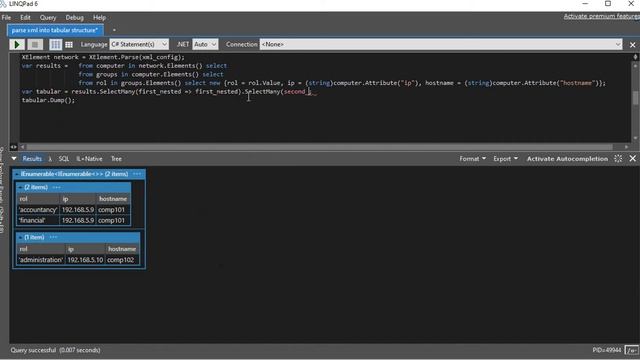Click the 'administration' cell
Viewport: 640px width, 360px height.
pyautogui.click(x=41, y=260)
